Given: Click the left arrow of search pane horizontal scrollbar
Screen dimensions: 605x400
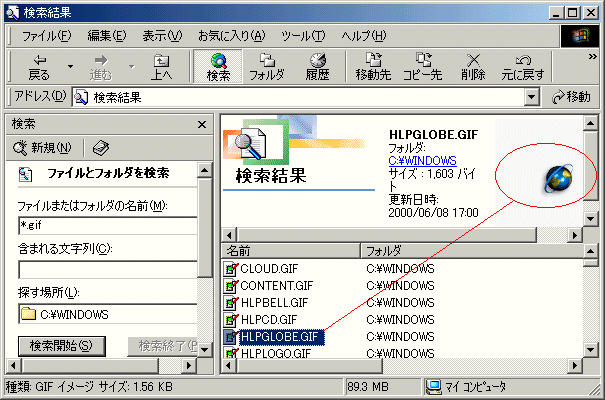Looking at the screenshot, I should (x=14, y=365).
